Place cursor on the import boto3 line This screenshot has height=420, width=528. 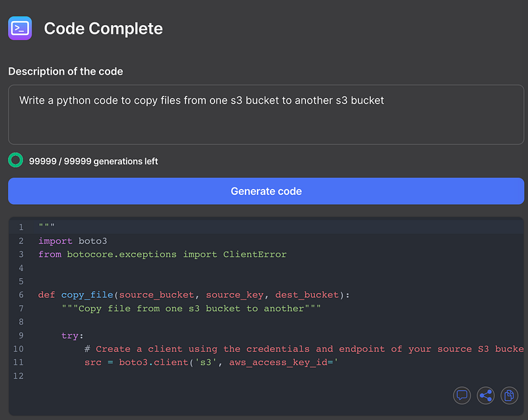(x=73, y=241)
